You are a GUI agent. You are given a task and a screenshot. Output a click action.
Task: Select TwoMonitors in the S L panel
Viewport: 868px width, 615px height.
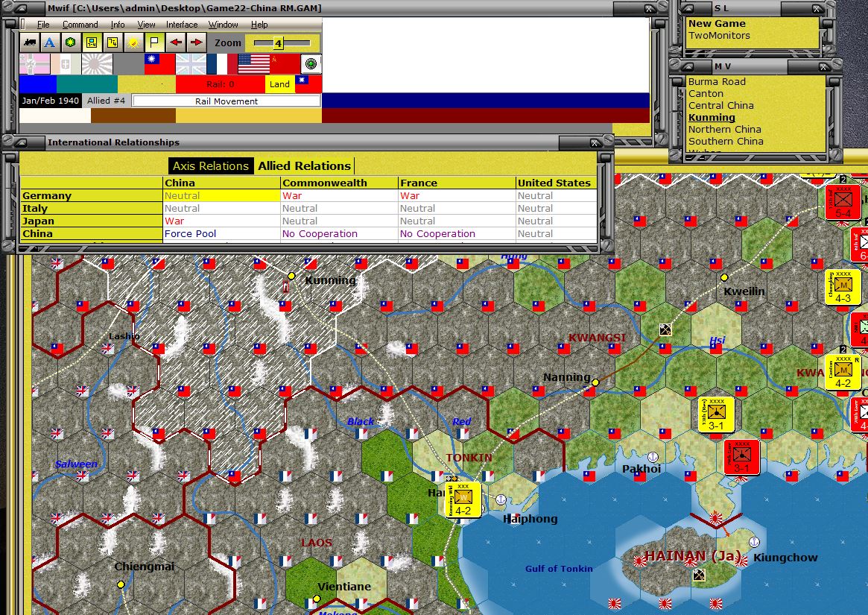click(x=719, y=36)
